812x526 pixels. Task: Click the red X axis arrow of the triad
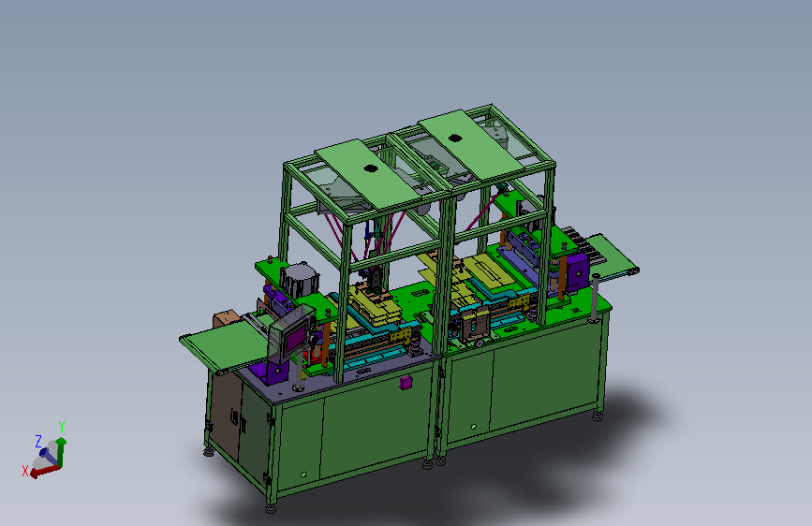45,471
